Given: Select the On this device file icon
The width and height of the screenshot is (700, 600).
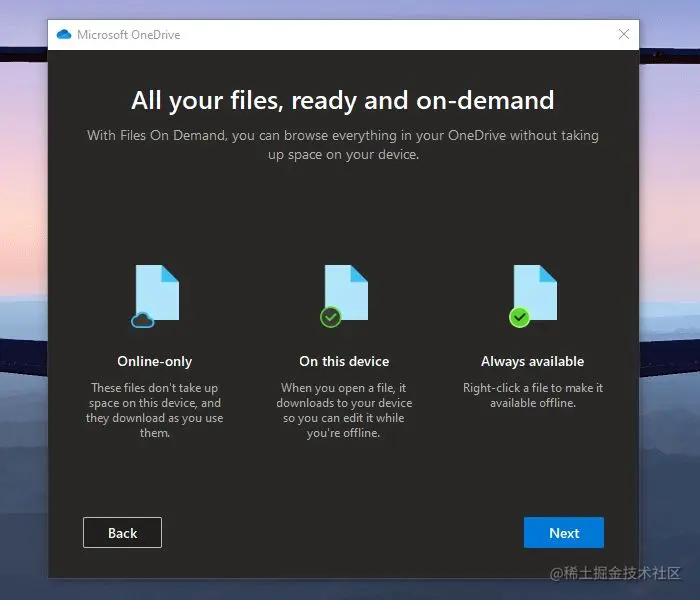Looking at the screenshot, I should 344,296.
